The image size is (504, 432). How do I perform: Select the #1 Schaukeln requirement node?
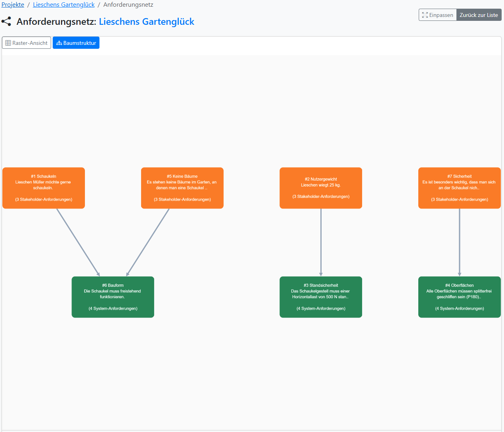[44, 188]
